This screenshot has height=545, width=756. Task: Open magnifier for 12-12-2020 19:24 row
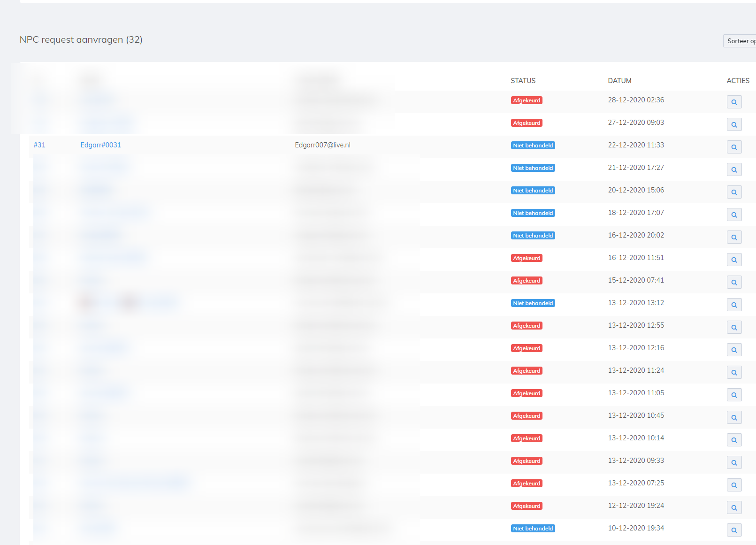click(x=734, y=507)
